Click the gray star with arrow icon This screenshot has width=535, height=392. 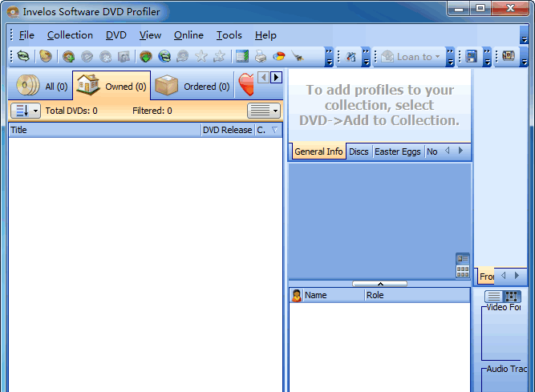(x=219, y=57)
